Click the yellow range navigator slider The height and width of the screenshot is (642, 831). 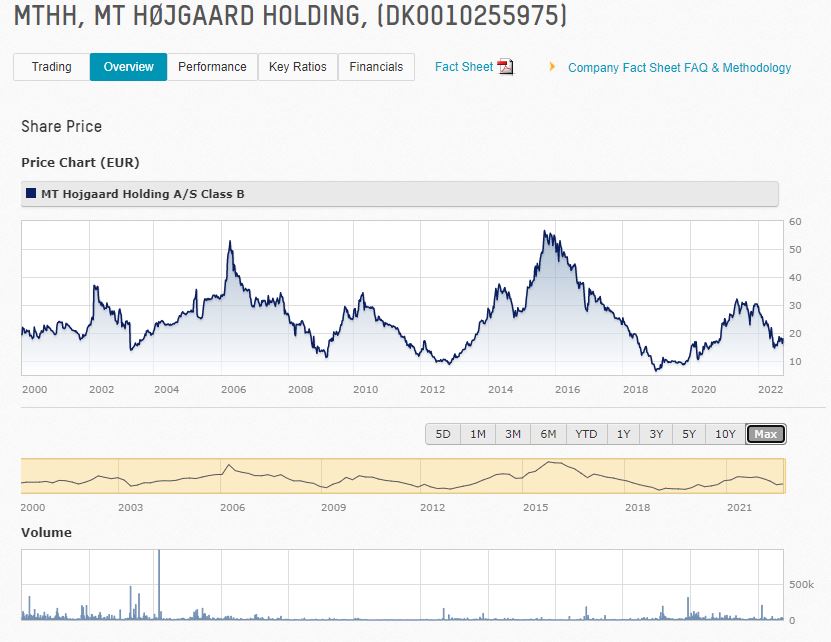[x=403, y=476]
